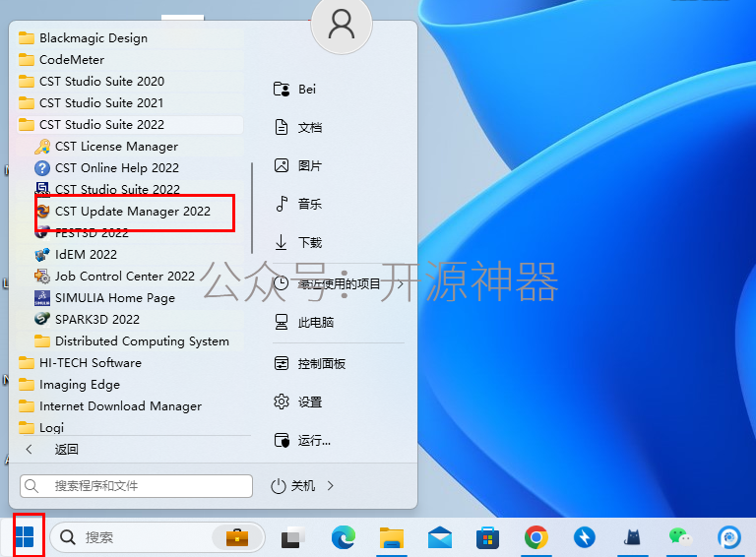Screen dimensions: 756x557
Task: Open Mail app from taskbar
Action: click(x=440, y=537)
